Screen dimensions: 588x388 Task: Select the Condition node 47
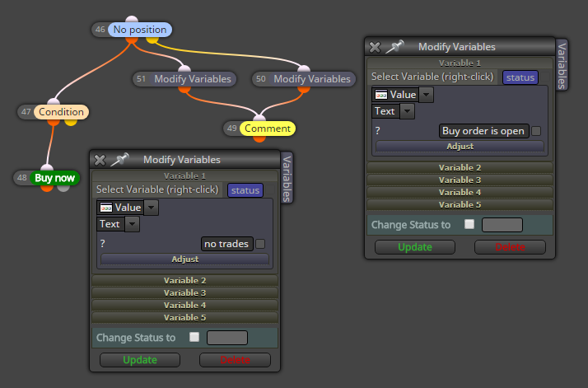point(61,112)
